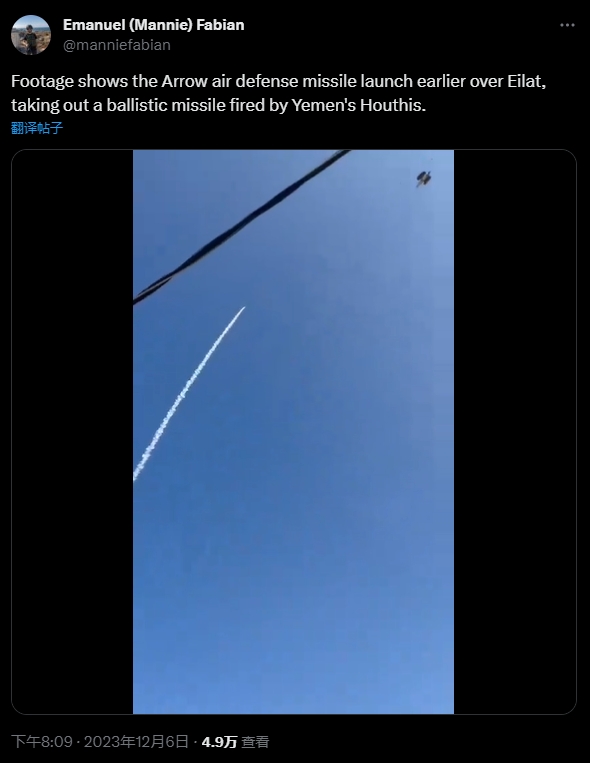Click the 下午8:09 post timestamp

click(42, 742)
